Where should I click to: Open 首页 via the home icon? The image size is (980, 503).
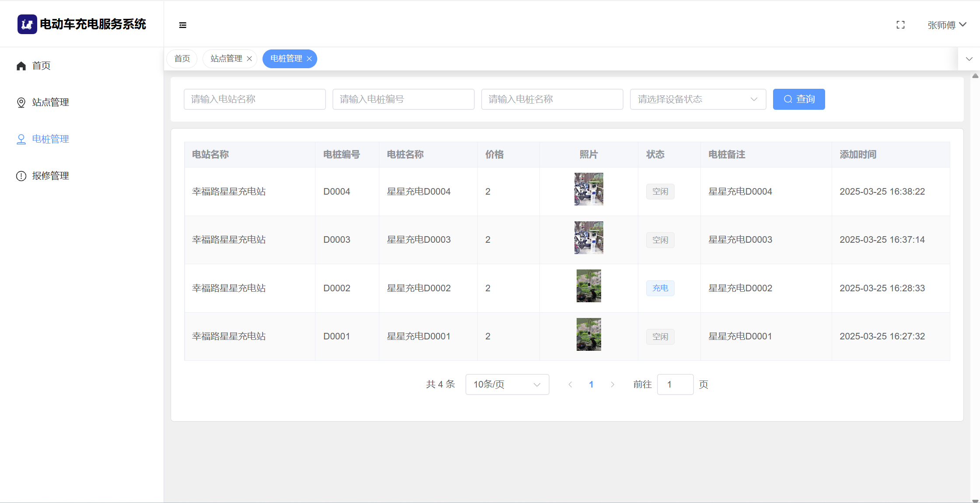tap(21, 66)
